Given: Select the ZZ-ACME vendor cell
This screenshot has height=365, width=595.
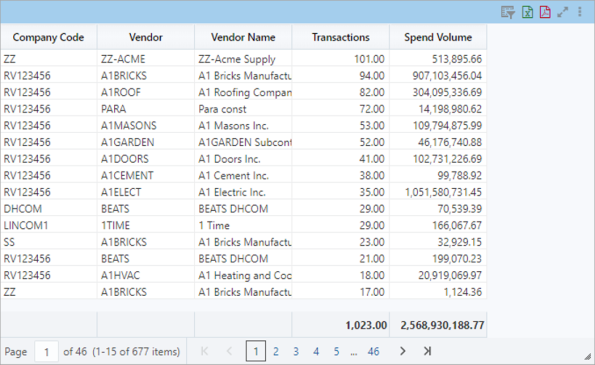Looking at the screenshot, I should point(146,59).
